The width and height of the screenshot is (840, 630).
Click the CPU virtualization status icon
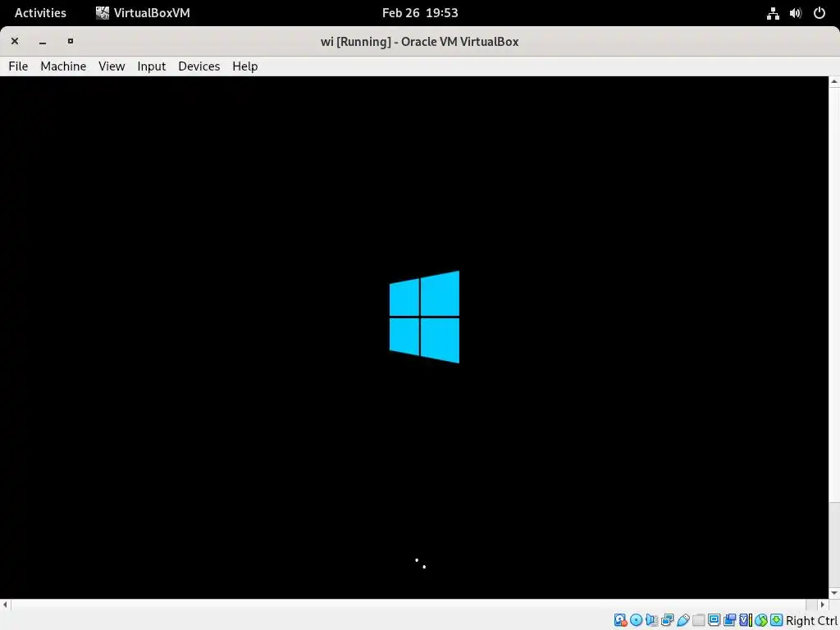pos(746,620)
